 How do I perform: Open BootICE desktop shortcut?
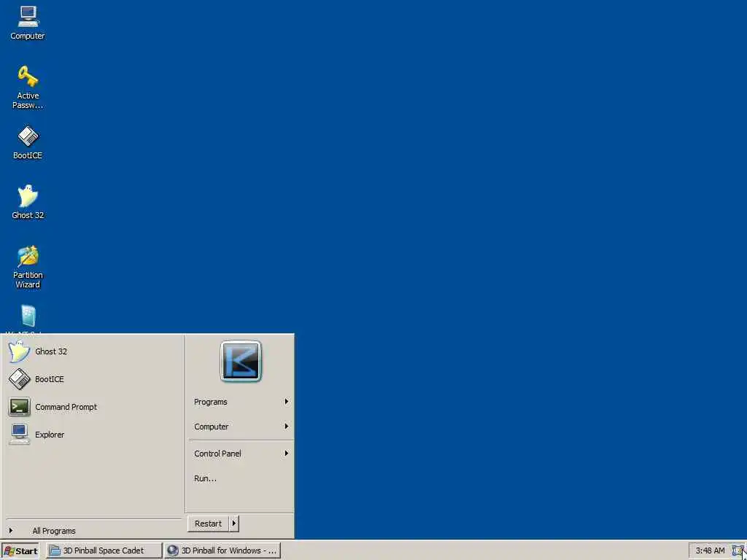28,142
